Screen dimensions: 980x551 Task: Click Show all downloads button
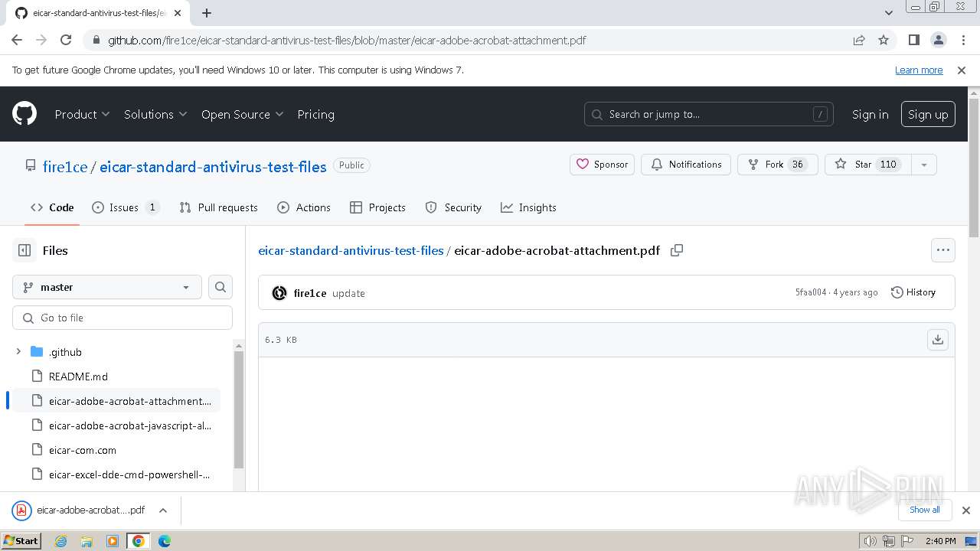coord(925,510)
